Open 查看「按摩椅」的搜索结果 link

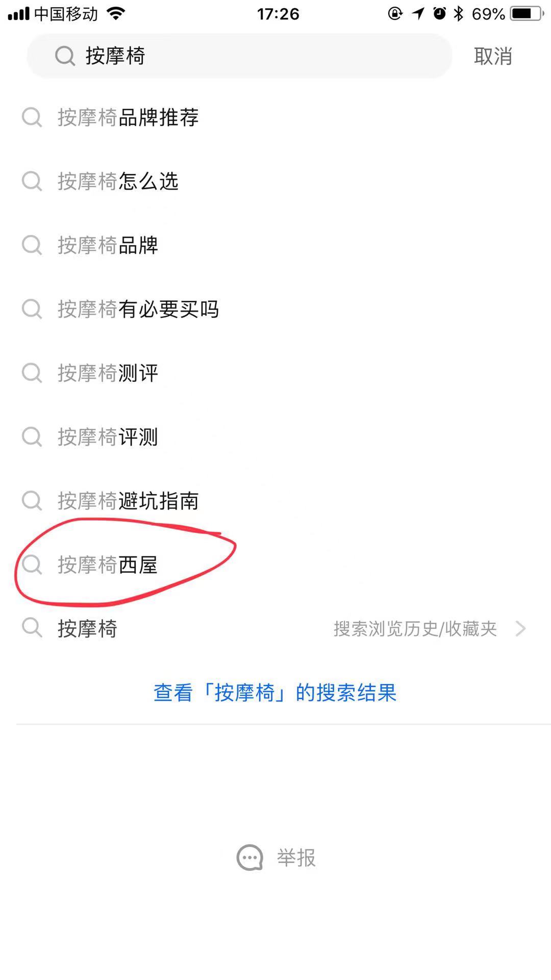pyautogui.click(x=275, y=693)
